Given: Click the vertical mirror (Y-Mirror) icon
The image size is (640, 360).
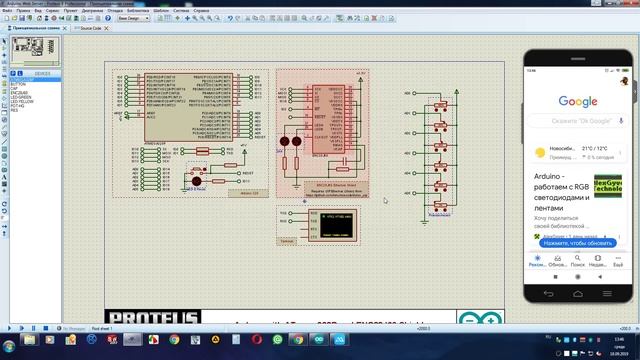Looking at the screenshot, I should click(4, 233).
